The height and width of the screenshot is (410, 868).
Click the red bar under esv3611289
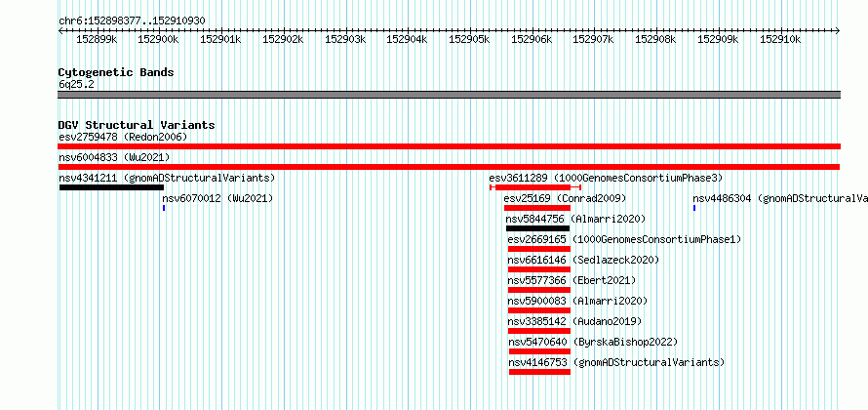[535, 187]
